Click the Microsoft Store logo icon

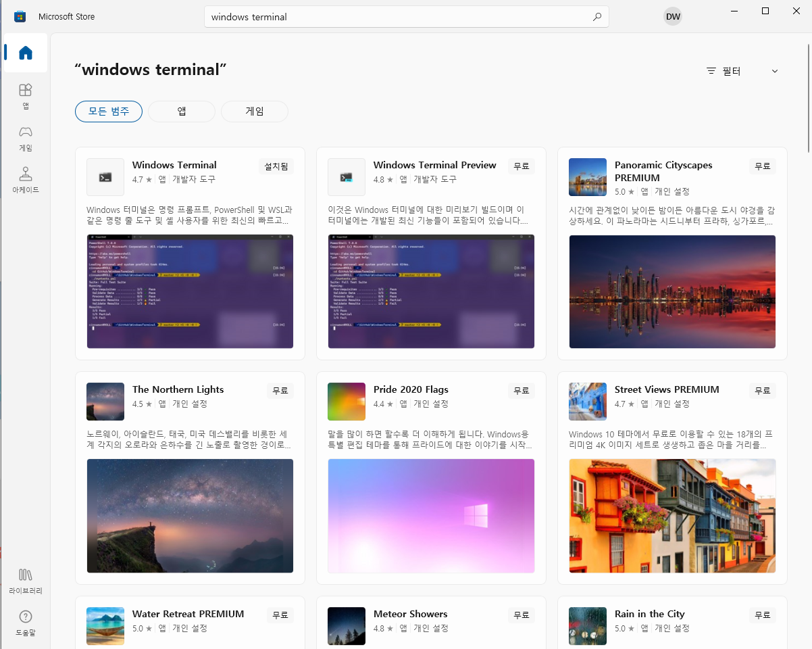tap(20, 16)
